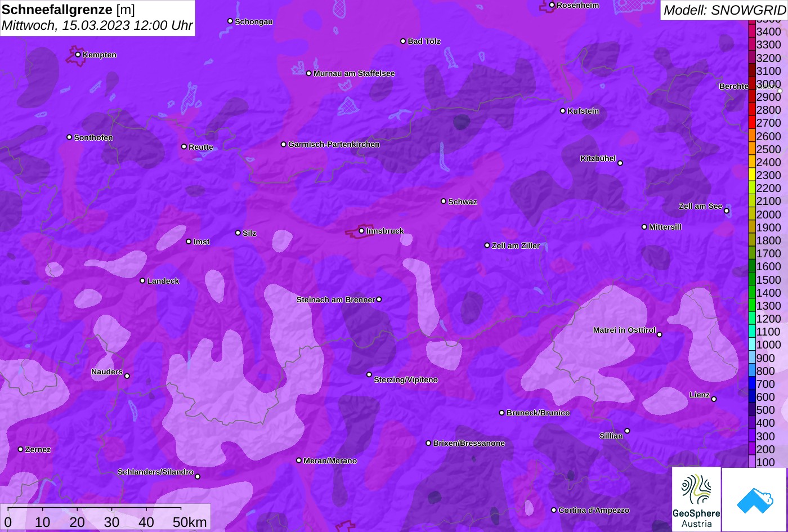Screen dimensions: 788x532
Task: Click the '3400' legend value
Action: [769, 32]
